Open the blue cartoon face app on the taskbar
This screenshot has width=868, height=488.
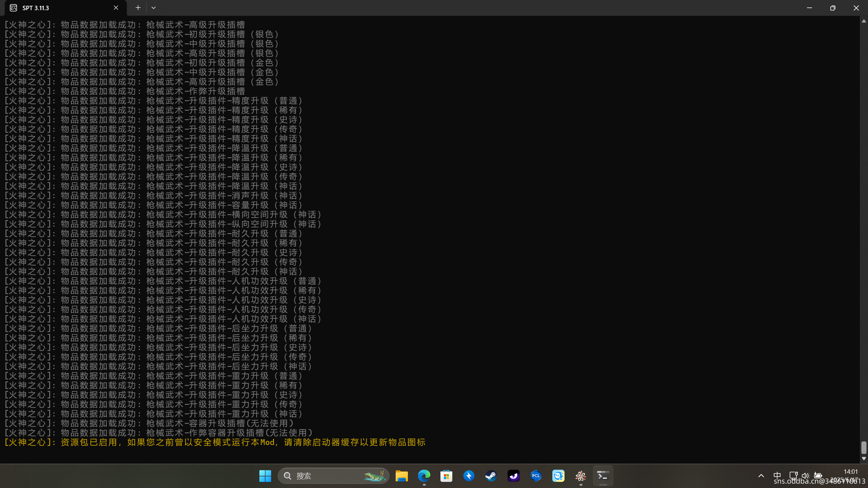pos(558,476)
